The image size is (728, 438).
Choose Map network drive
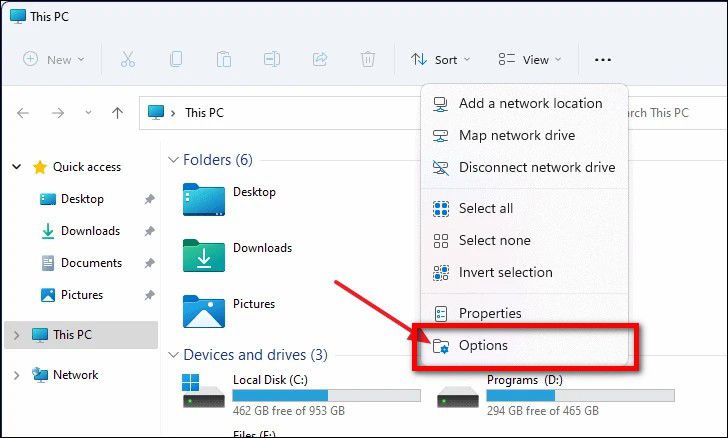point(525,135)
